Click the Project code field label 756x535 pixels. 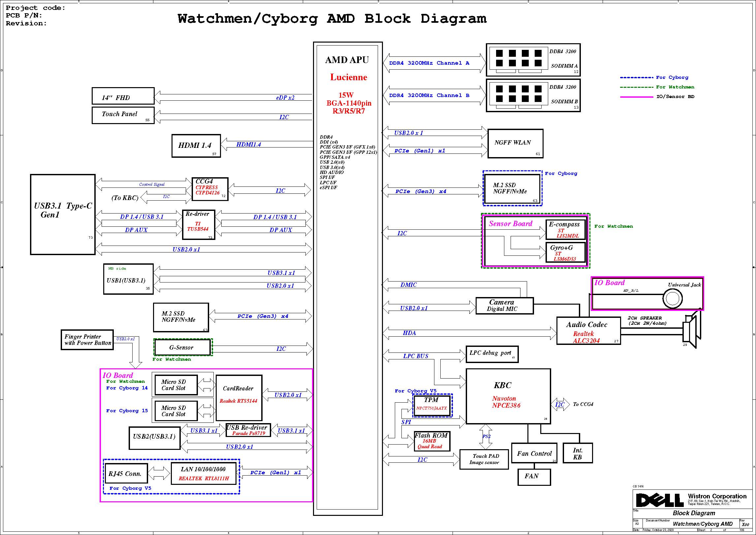coord(36,8)
